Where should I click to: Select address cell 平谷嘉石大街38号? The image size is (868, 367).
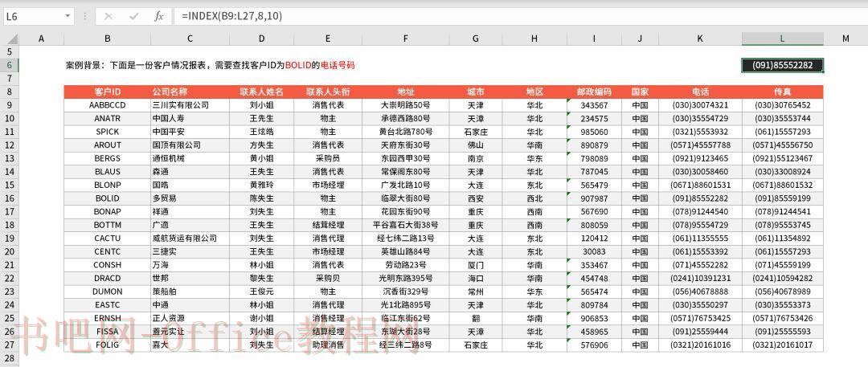pos(406,225)
